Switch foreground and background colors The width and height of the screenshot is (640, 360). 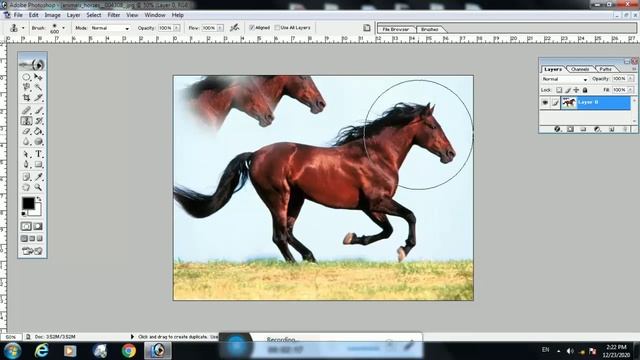coord(39,199)
